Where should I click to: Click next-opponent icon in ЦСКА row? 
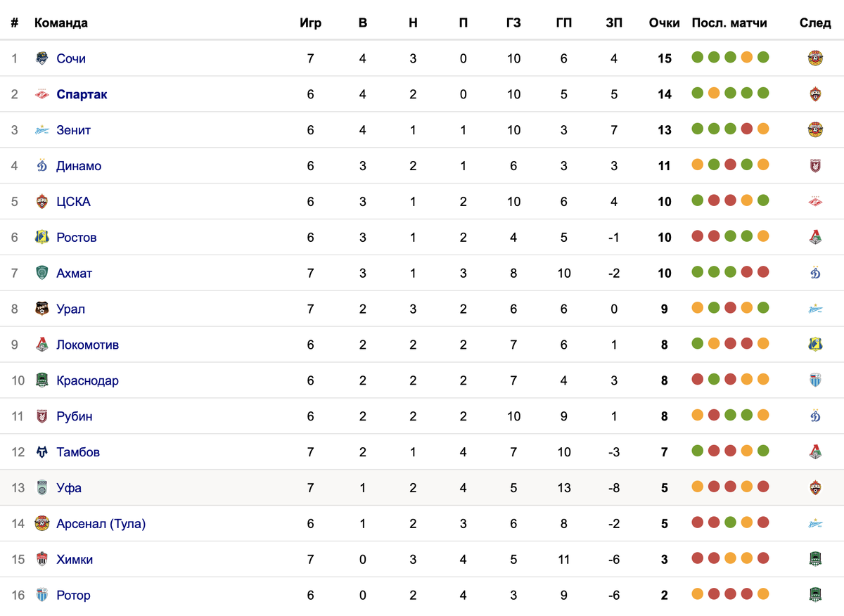pos(815,202)
